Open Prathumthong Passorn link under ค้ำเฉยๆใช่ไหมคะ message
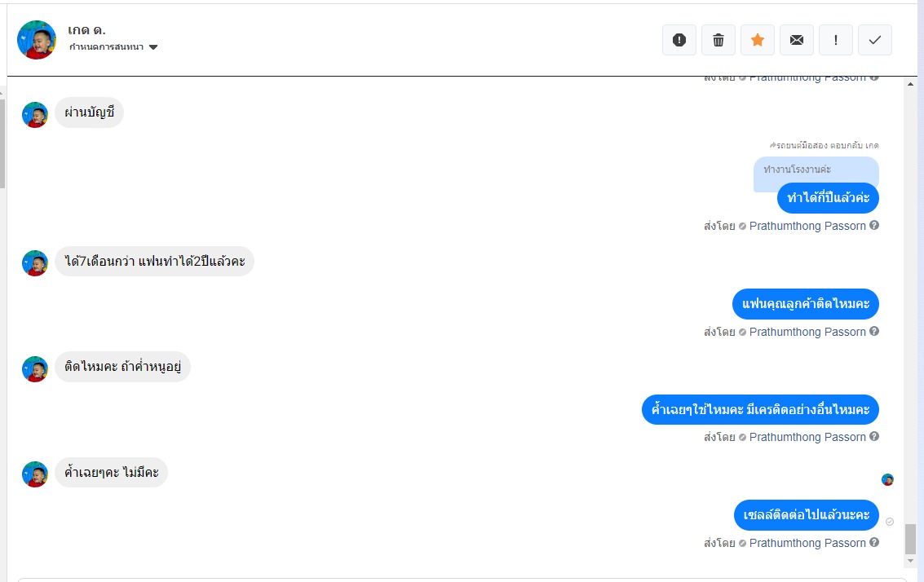 (807, 437)
